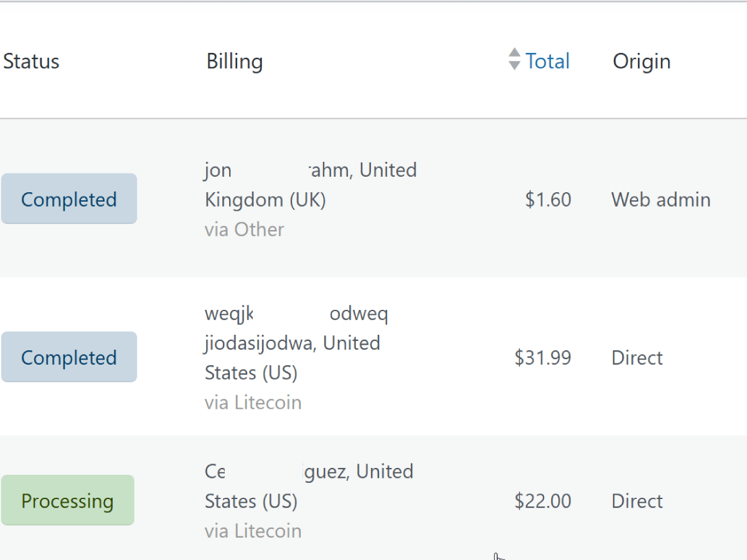
Task: Click the $31.99 total amount
Action: [x=543, y=357]
